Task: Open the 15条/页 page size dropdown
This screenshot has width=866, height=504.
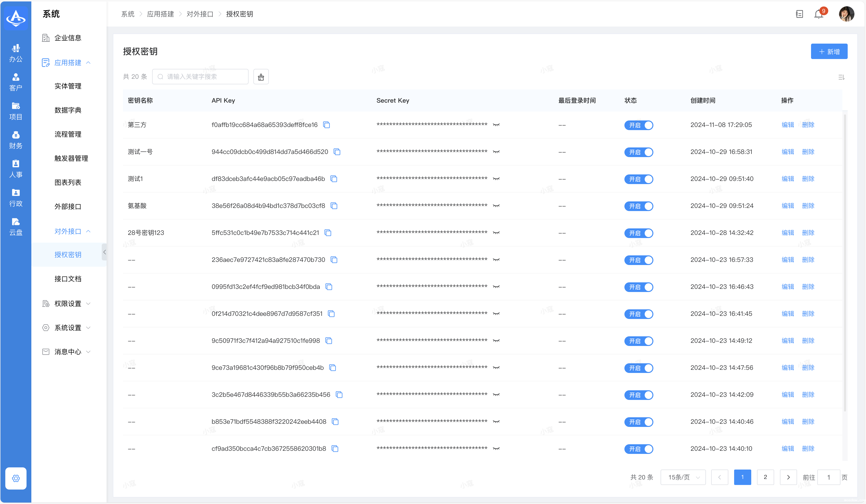Action: point(683,477)
